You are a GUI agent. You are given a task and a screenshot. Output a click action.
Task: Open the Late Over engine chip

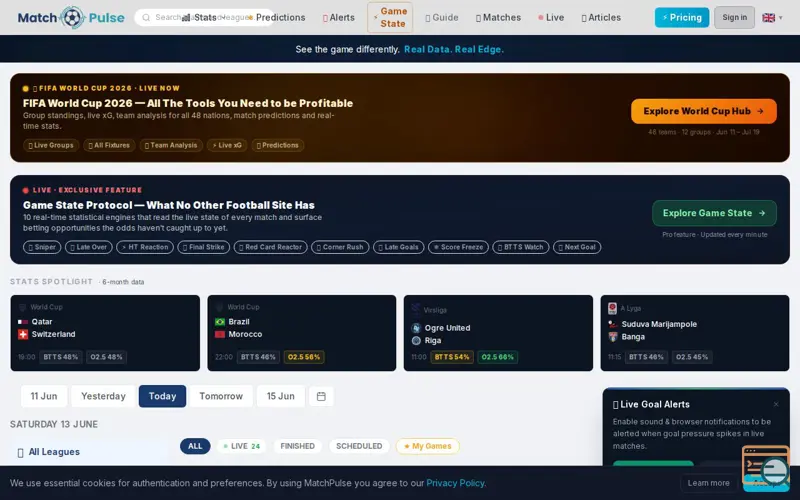pyautogui.click(x=89, y=247)
